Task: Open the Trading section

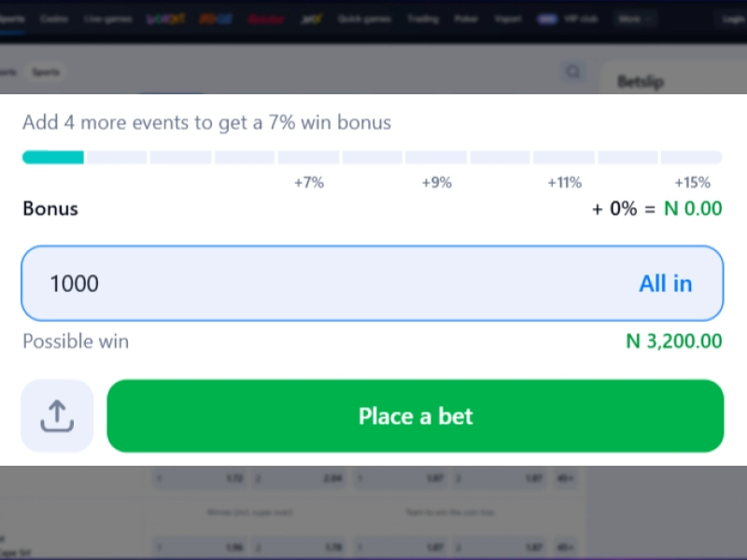Action: point(423,18)
